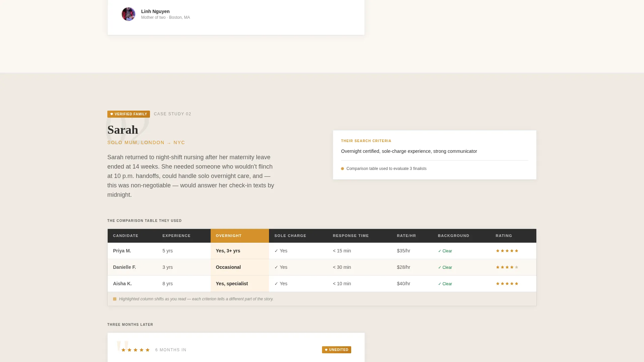Click Sole Charge Yes in Priya's row

click(x=281, y=251)
